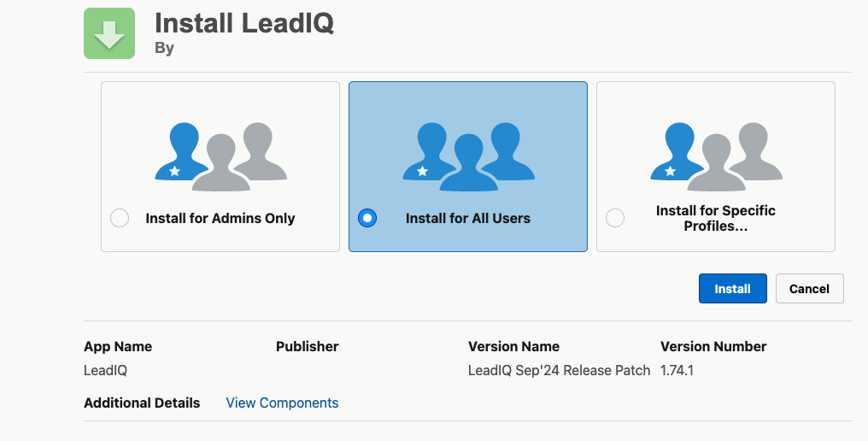Click the Admins Only people icon
The width and height of the screenshot is (868, 441).
pos(220,156)
